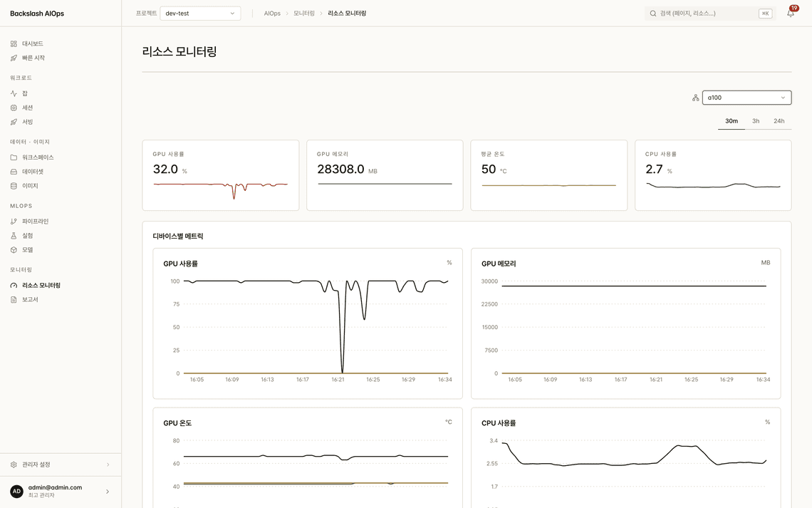Open the a100 resource selector dropdown
This screenshot has height=508, width=812.
pos(746,98)
